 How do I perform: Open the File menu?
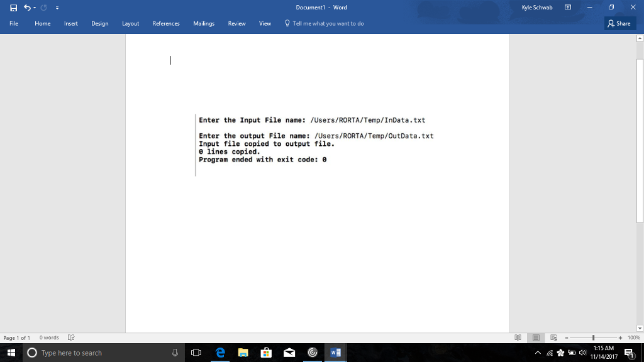tap(13, 23)
